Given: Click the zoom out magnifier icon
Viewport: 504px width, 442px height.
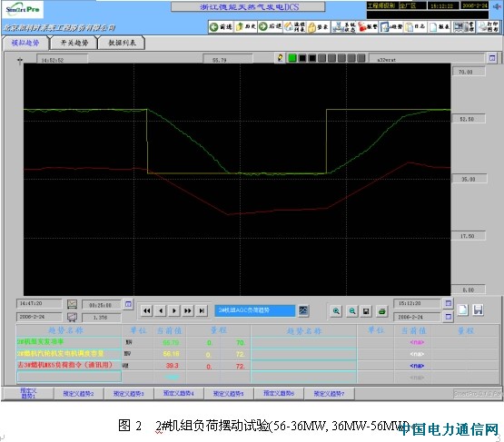Looking at the screenshot, I should (352, 311).
